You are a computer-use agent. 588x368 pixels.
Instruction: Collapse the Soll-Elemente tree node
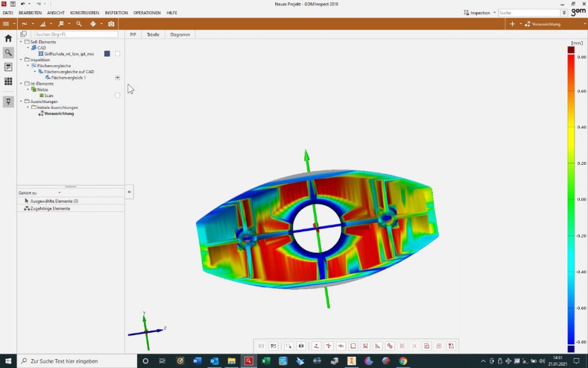[x=21, y=42]
